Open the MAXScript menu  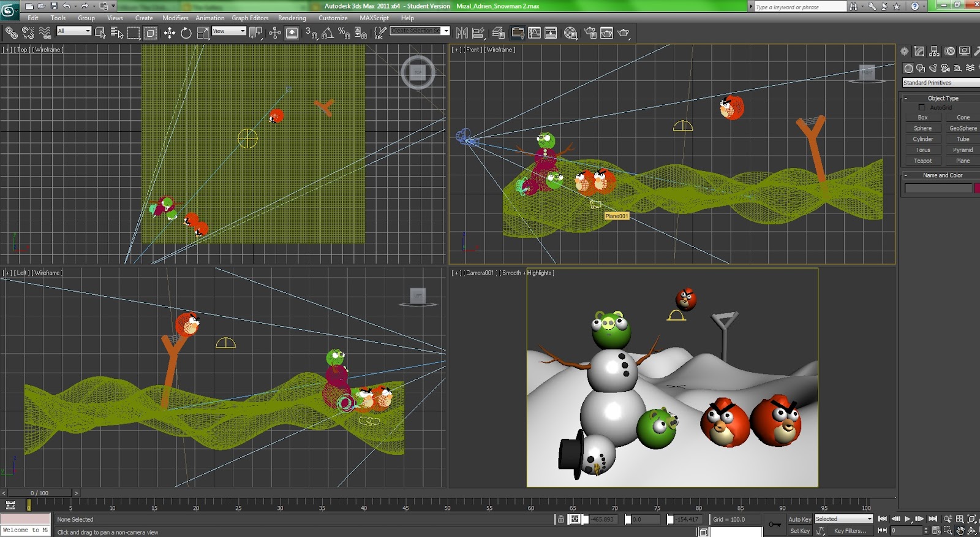tap(374, 18)
